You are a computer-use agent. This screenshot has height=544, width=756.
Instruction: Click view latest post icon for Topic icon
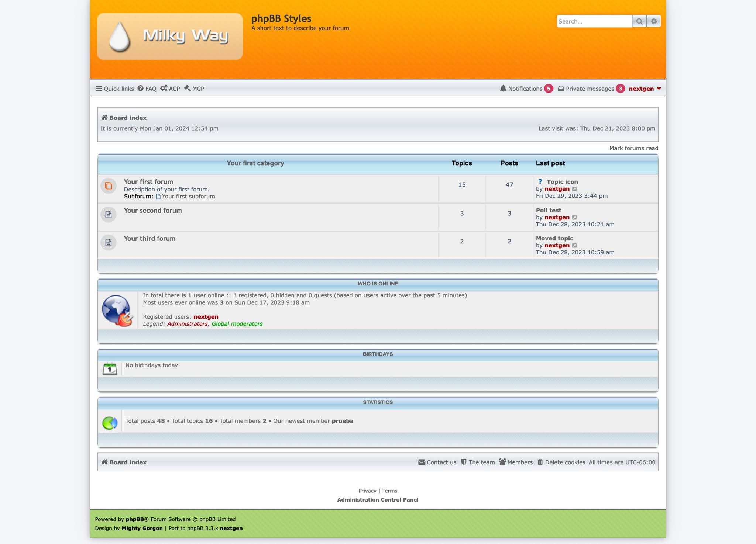574,189
